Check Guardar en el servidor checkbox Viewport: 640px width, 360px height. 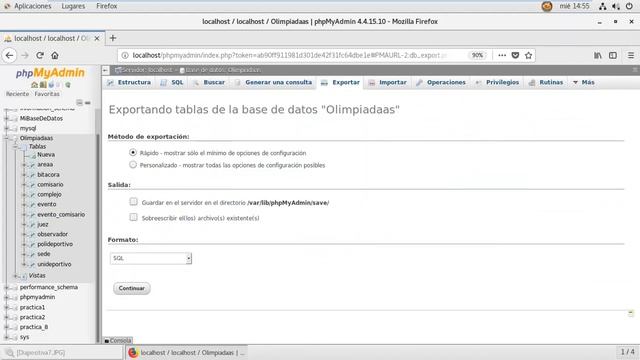(x=133, y=201)
